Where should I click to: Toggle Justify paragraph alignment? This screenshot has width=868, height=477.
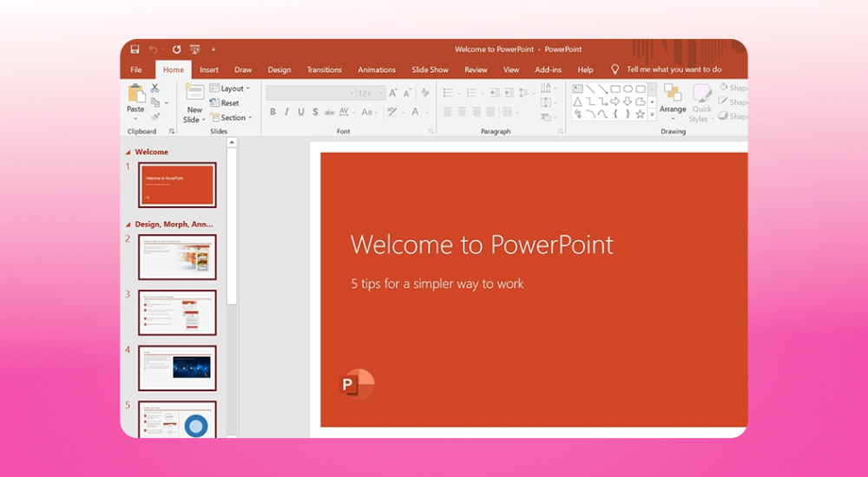[x=490, y=112]
